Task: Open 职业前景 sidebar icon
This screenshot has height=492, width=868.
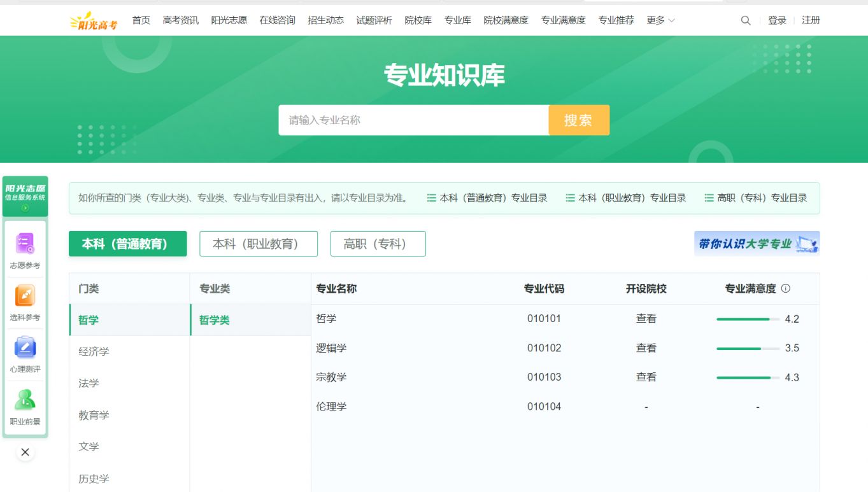Action: (x=25, y=406)
